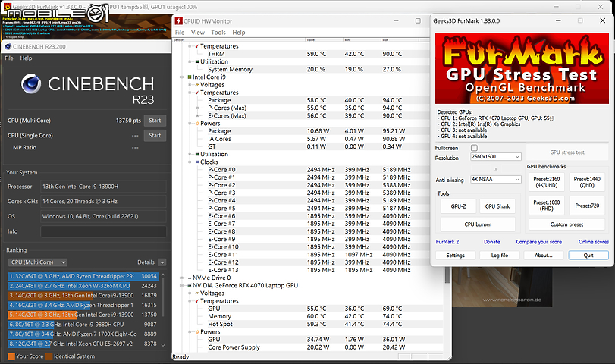Follow the FurMark 2 link
This screenshot has height=364, width=615.
click(x=447, y=242)
